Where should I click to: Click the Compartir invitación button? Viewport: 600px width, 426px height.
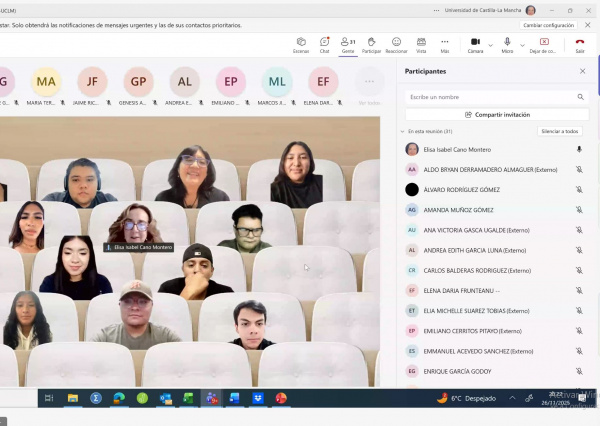pos(497,114)
